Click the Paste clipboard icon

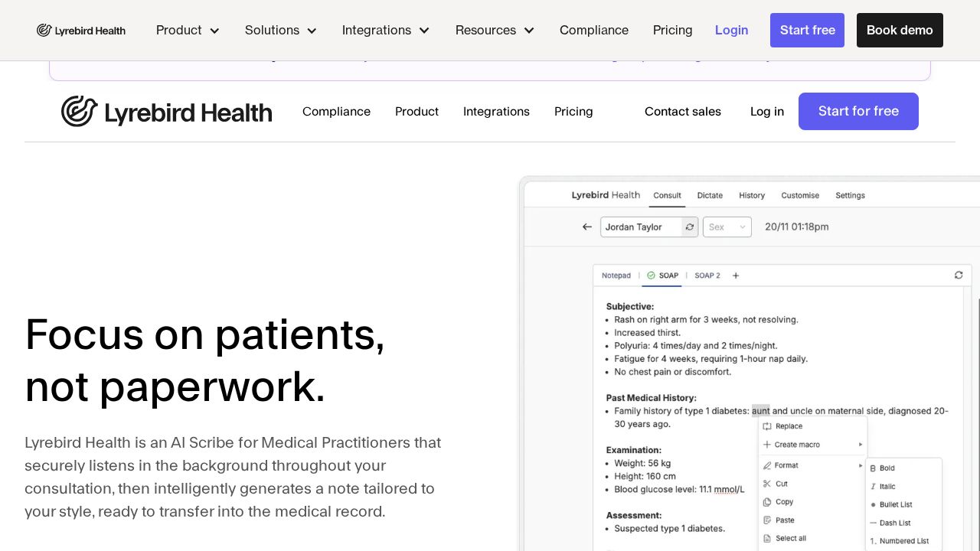pos(767,520)
